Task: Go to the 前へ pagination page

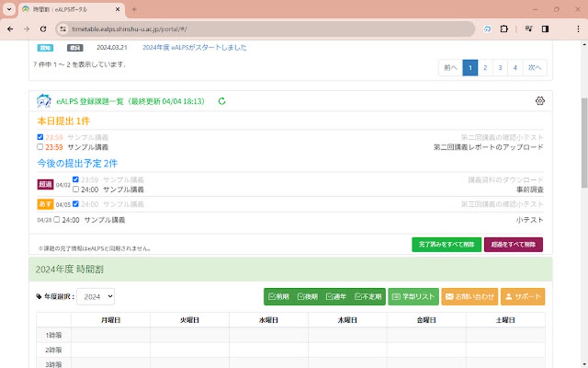Action: click(450, 67)
